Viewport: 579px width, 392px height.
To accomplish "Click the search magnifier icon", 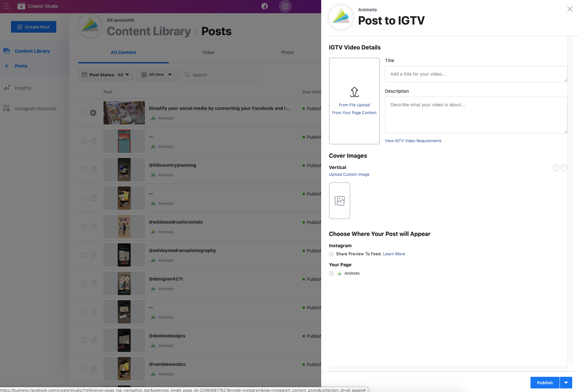I will point(187,75).
